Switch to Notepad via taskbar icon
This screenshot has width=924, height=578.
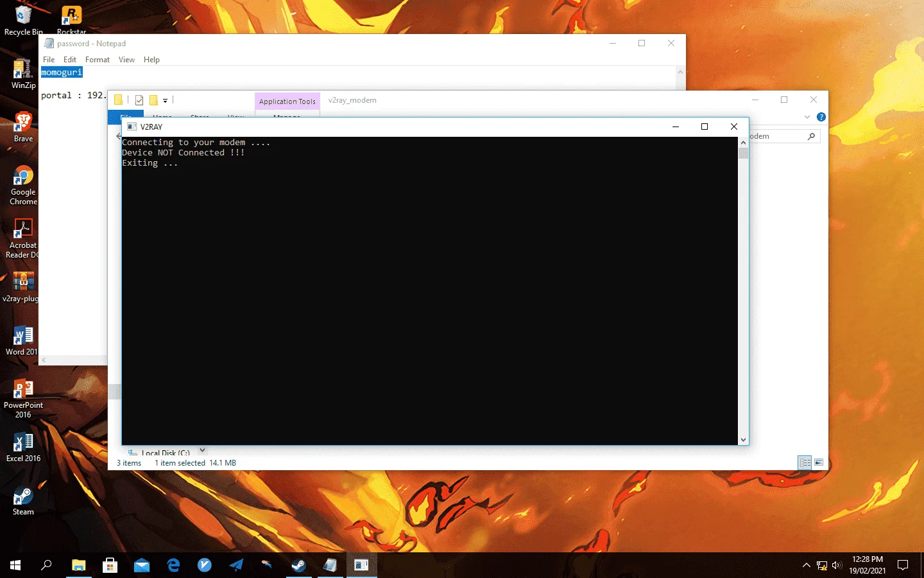330,565
